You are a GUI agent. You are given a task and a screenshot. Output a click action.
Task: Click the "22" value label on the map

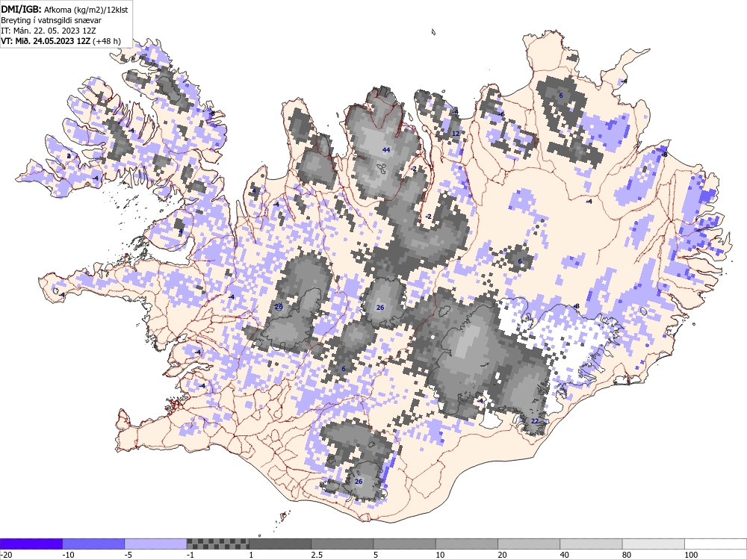[x=535, y=421]
